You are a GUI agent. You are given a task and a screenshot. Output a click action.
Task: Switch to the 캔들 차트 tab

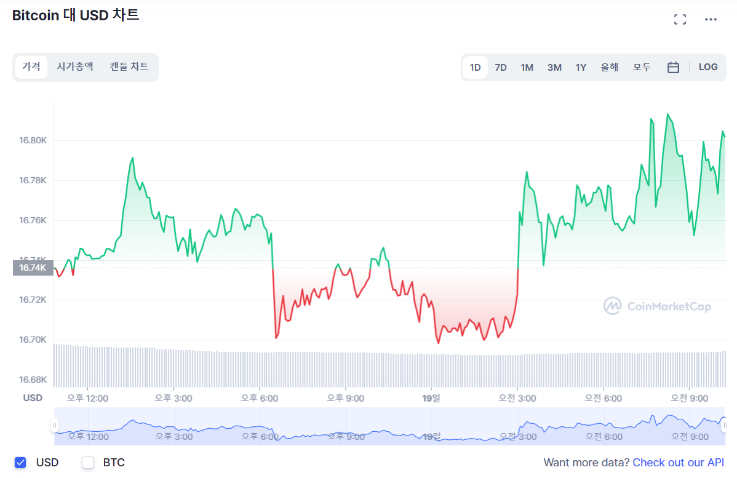pos(129,66)
